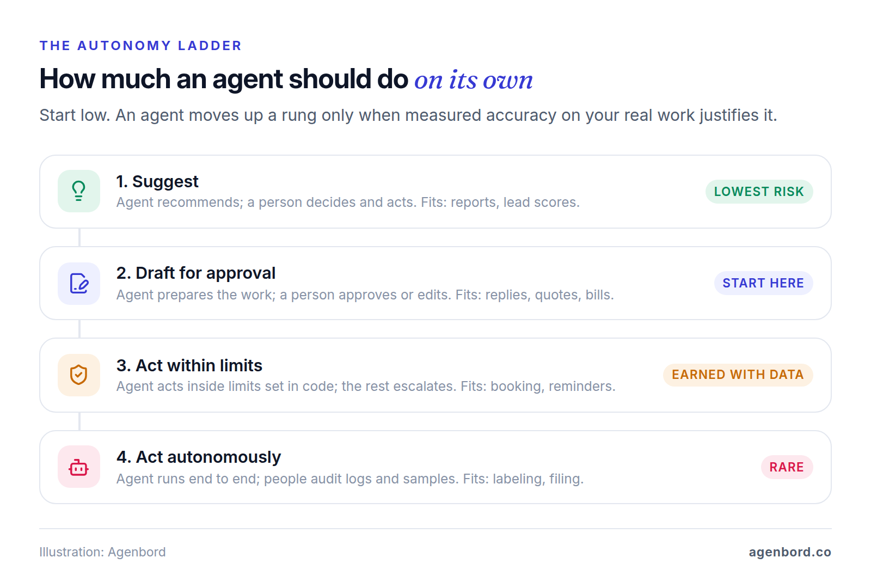871x588 pixels.
Task: Click the text "Agent recommends; a person decides and acts"
Action: click(x=266, y=203)
